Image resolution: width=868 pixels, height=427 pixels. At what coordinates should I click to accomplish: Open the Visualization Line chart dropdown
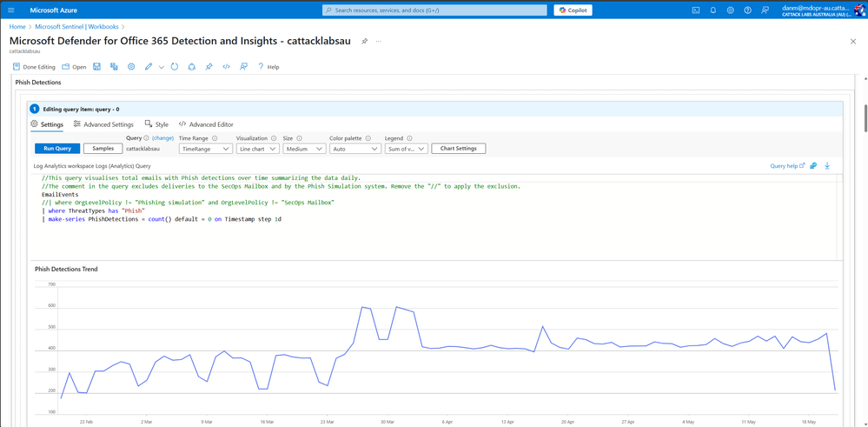tap(258, 149)
